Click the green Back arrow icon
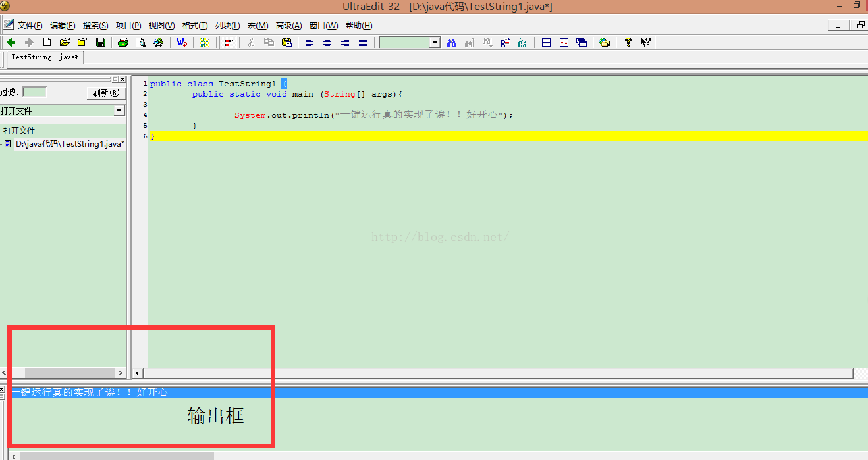This screenshot has height=460, width=868. (x=11, y=42)
